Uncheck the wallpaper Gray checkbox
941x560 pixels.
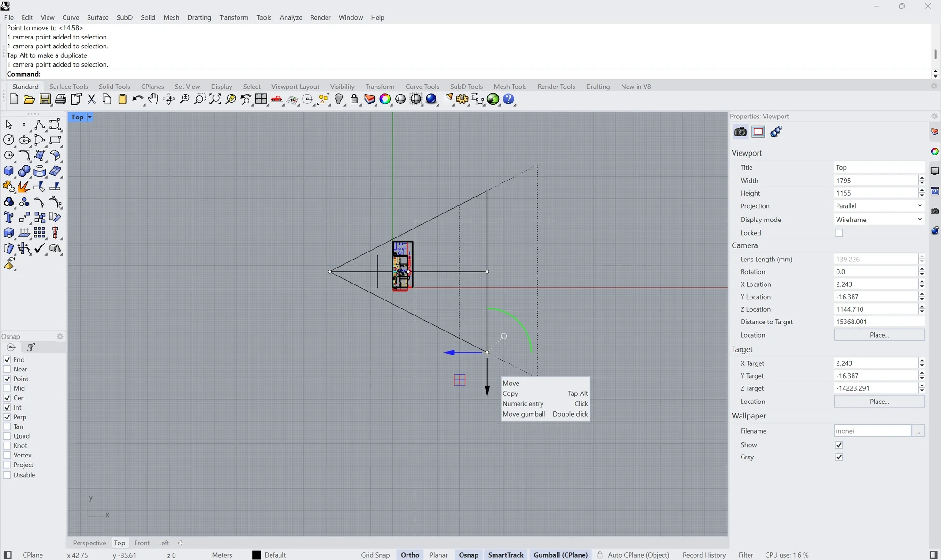(x=838, y=457)
